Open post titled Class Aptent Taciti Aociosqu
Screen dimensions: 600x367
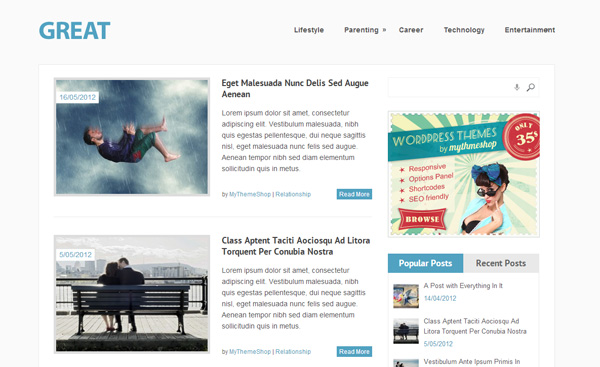[x=296, y=246]
